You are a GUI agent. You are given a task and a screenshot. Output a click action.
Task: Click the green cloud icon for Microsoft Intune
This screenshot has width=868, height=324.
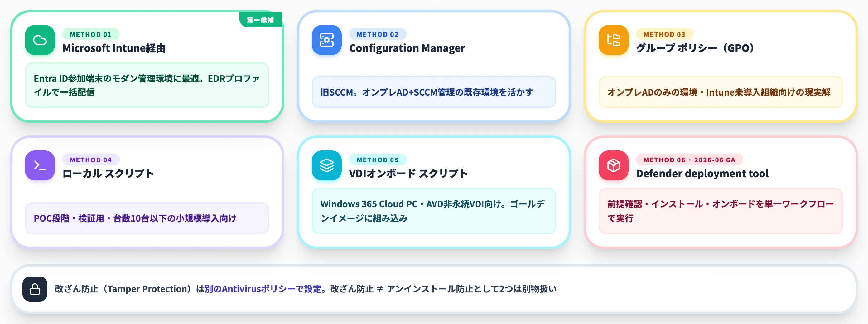pyautogui.click(x=40, y=40)
